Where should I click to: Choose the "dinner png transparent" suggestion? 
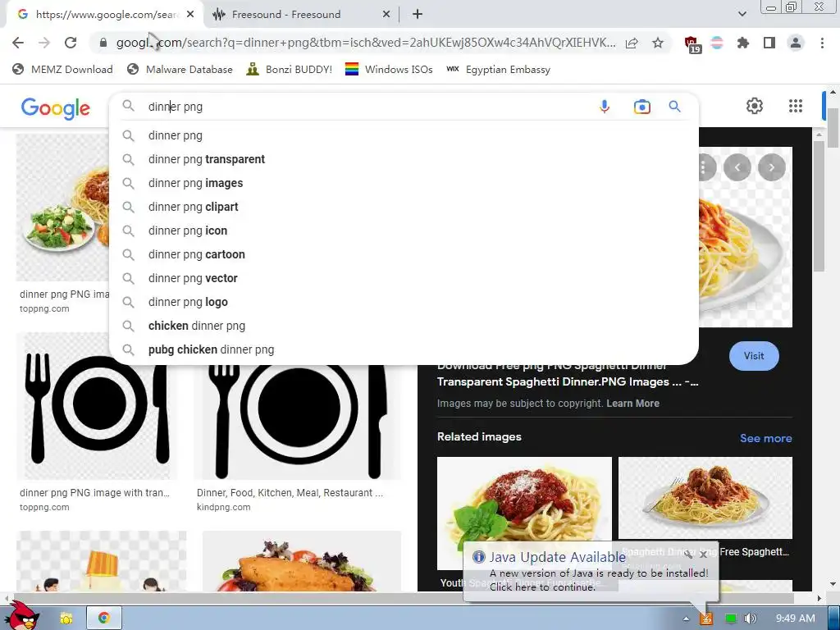(404, 159)
